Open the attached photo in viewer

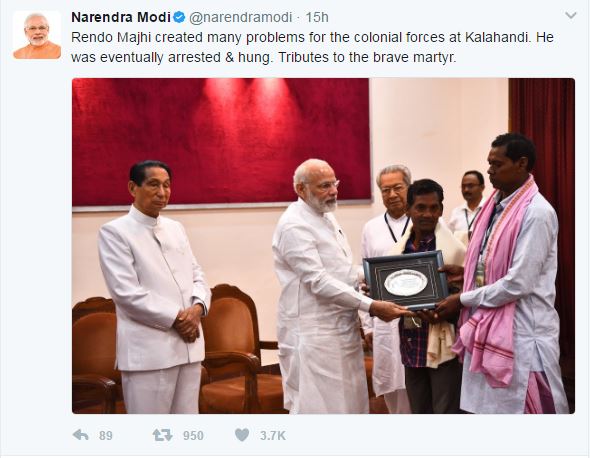click(x=323, y=246)
